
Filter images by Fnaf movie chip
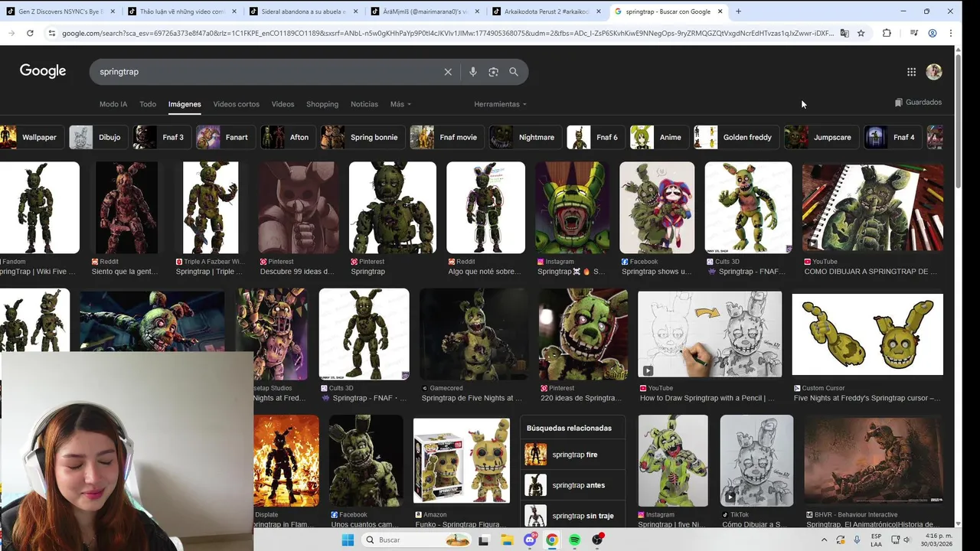tap(446, 137)
